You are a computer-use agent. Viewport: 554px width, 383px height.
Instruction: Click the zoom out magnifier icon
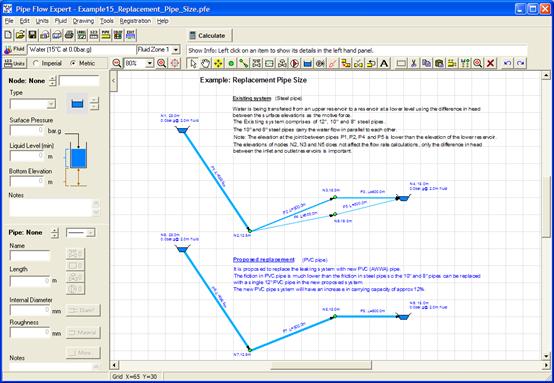[117, 63]
